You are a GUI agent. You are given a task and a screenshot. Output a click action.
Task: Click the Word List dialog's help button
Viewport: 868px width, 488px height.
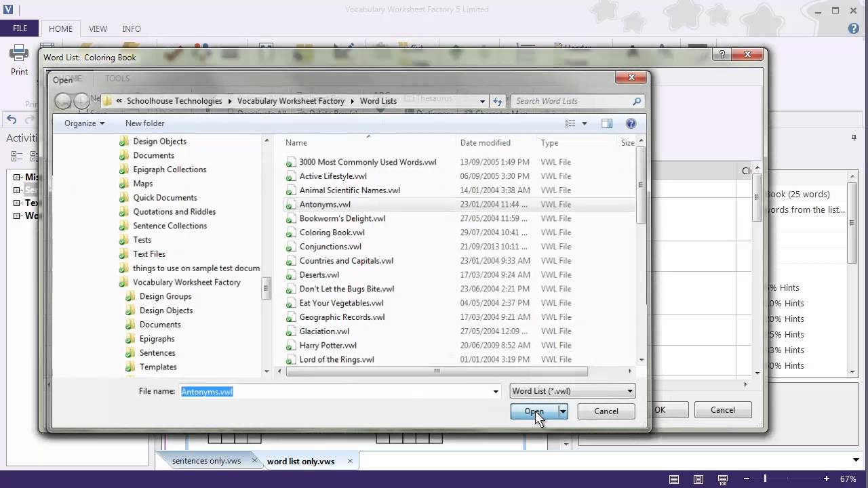click(x=722, y=55)
